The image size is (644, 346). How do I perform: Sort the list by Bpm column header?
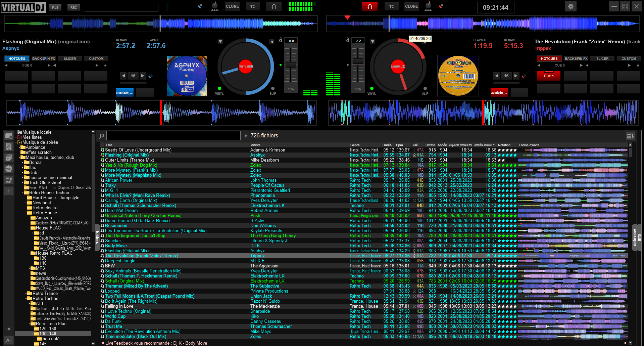[399, 145]
